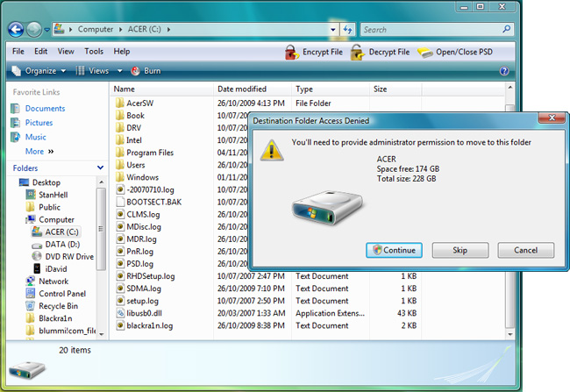Open the File menu

[18, 51]
